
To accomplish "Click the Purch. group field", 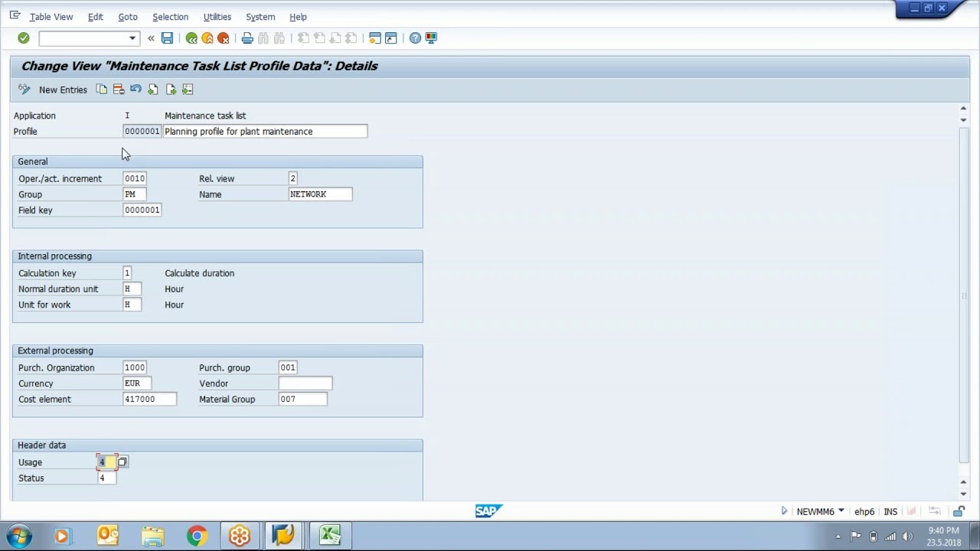I will [287, 367].
